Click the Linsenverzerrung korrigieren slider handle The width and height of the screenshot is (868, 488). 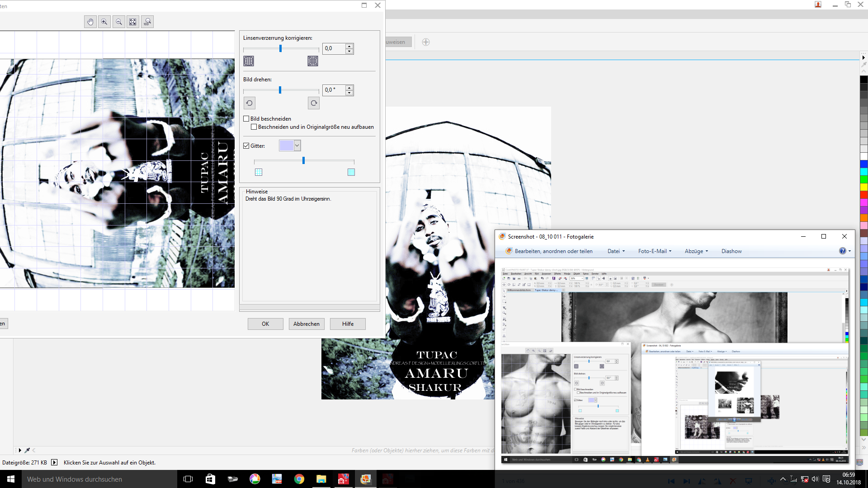[x=280, y=49]
